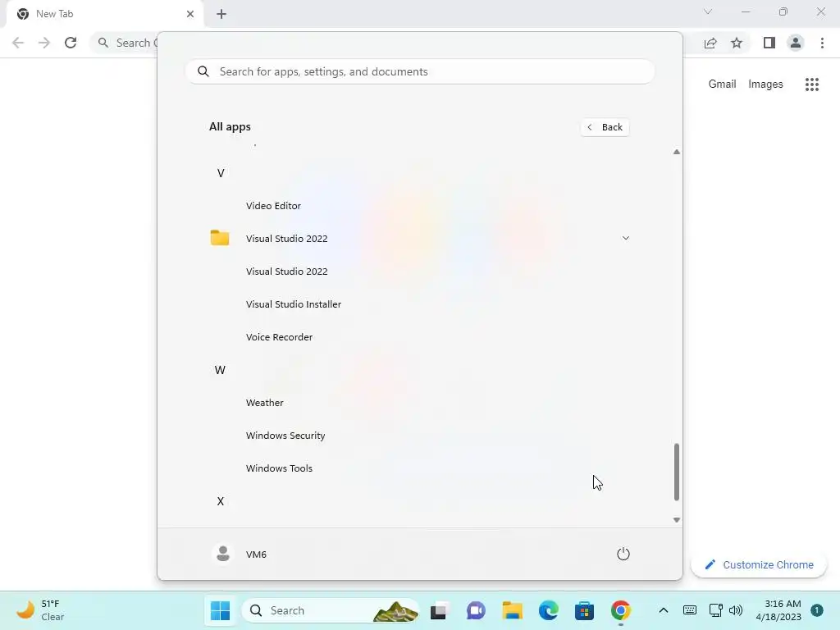
Task: Click the scroll up arrow in app list
Action: coord(677,152)
